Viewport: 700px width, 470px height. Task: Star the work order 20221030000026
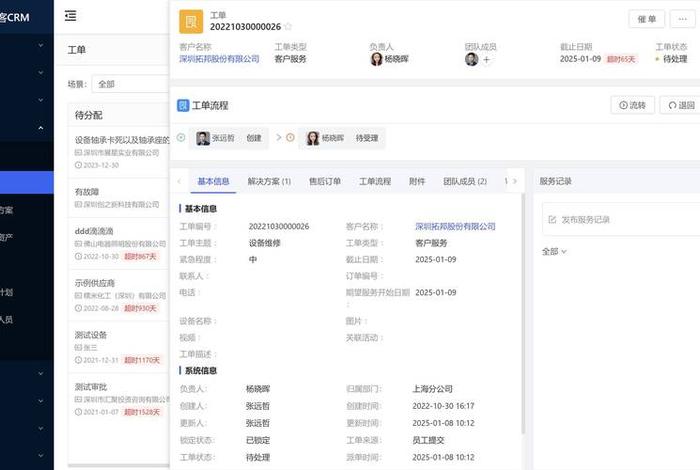(288, 27)
